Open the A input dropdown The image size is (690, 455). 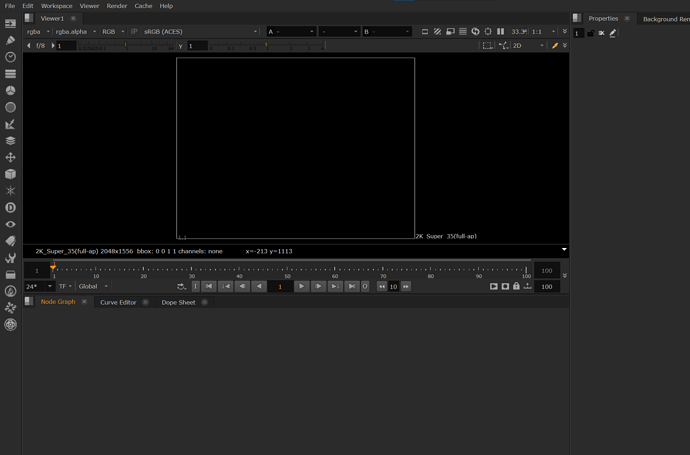[x=291, y=32]
